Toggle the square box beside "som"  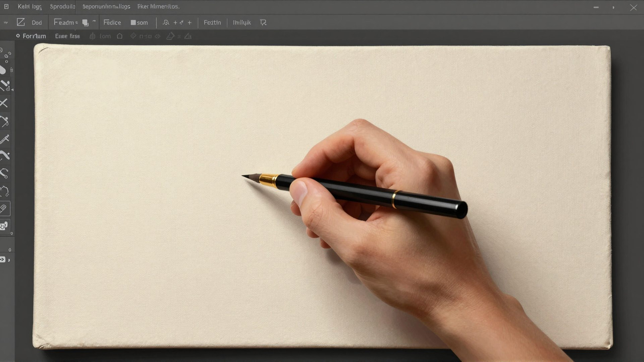pos(133,23)
